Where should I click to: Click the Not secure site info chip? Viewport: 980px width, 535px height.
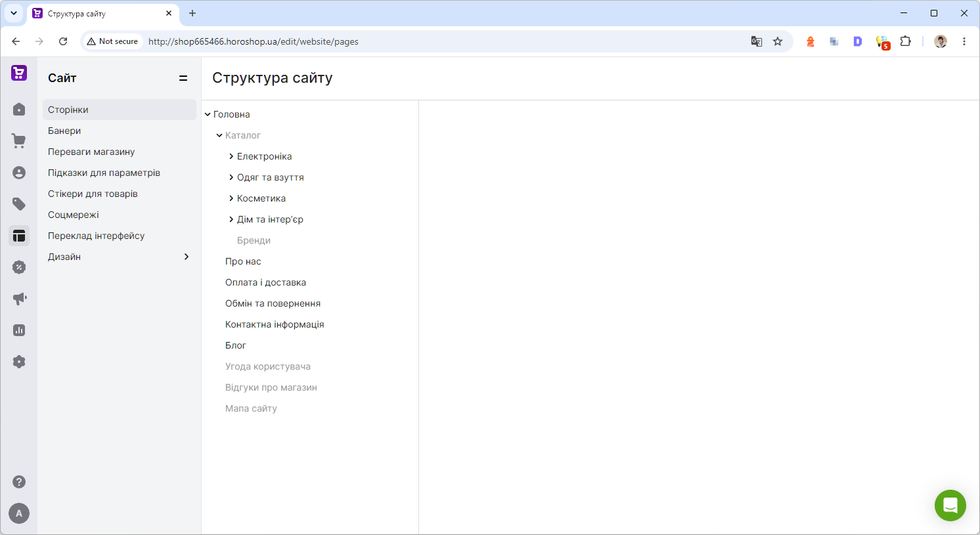tap(112, 41)
